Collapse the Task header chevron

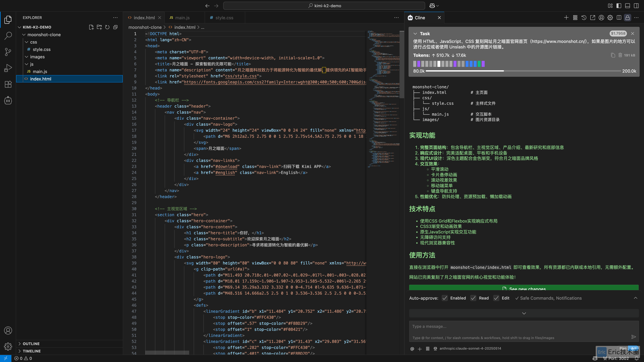coord(415,34)
